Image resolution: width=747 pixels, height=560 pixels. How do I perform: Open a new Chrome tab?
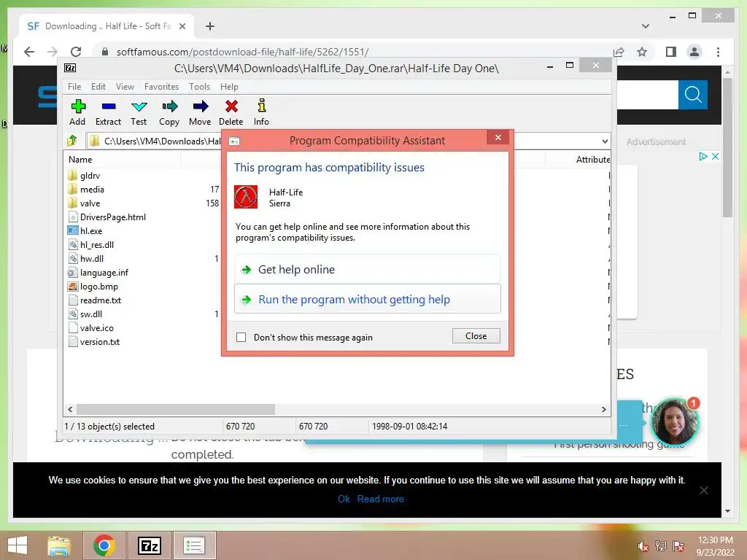pos(210,26)
